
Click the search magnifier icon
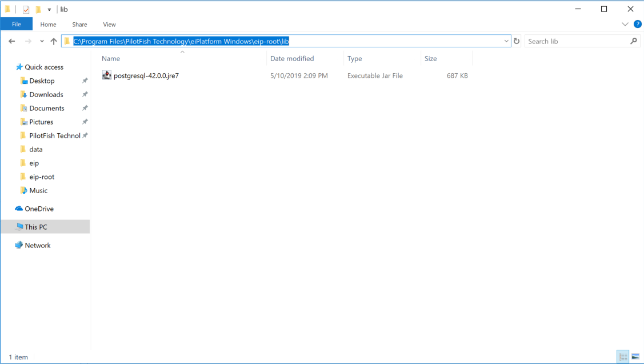coord(634,41)
